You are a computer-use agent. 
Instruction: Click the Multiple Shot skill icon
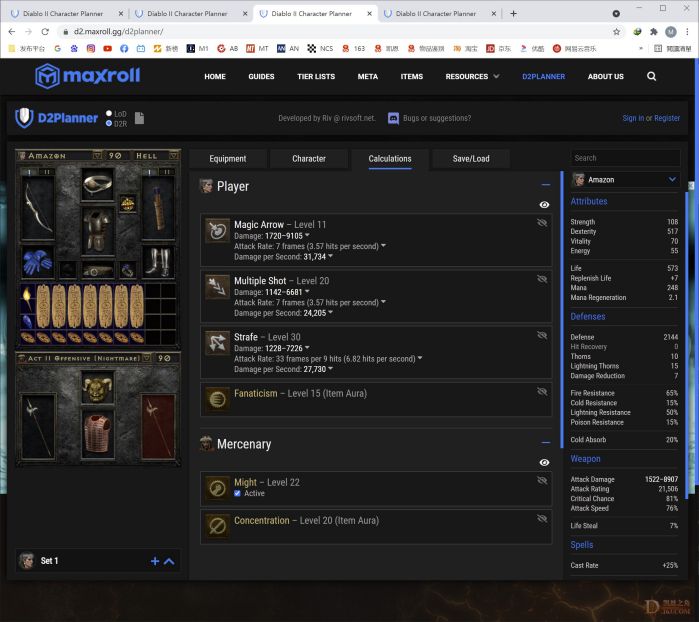pos(218,287)
